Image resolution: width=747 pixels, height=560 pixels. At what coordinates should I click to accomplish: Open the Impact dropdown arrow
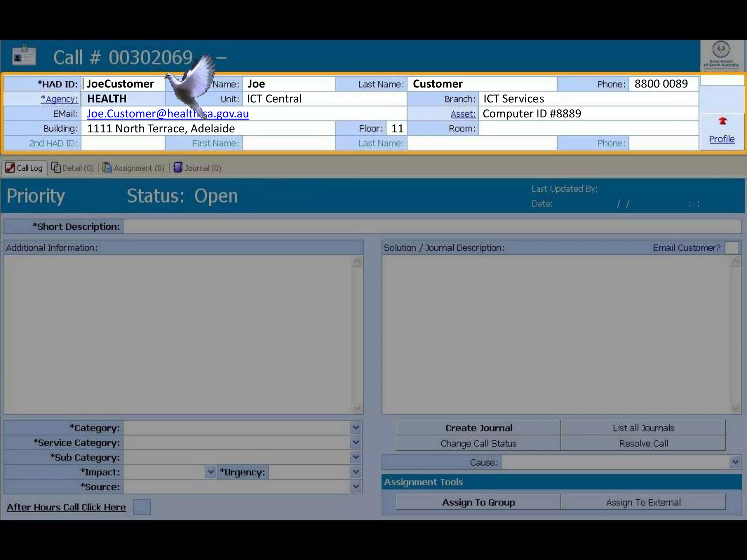(210, 472)
